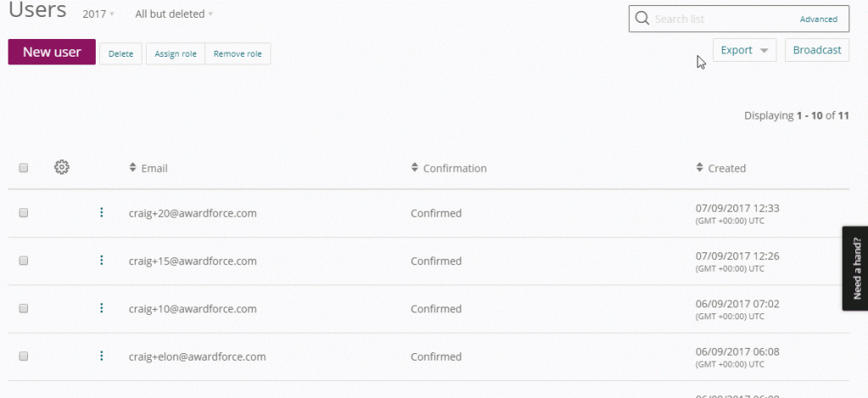
Task: Open row actions menu for craig+elon@awardforce.com
Action: [102, 357]
